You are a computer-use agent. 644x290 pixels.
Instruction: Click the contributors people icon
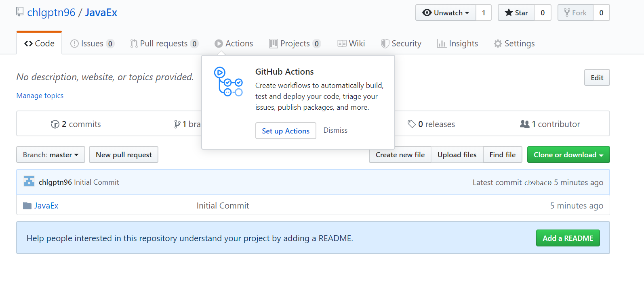coord(524,124)
